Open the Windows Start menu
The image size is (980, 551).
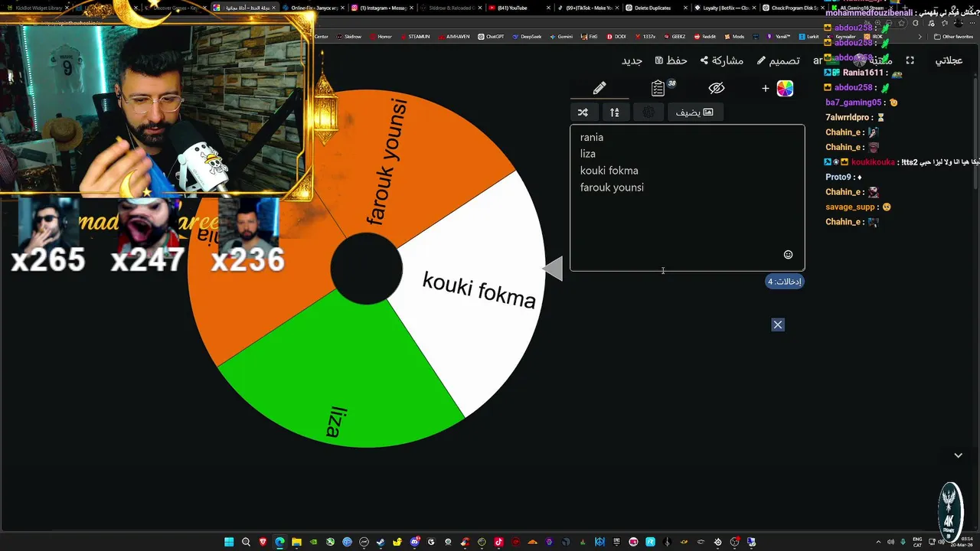pos(229,542)
